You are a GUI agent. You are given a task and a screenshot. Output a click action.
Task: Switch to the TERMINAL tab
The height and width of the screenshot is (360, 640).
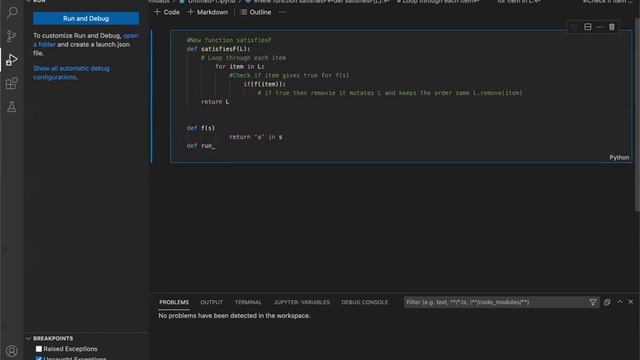click(248, 302)
